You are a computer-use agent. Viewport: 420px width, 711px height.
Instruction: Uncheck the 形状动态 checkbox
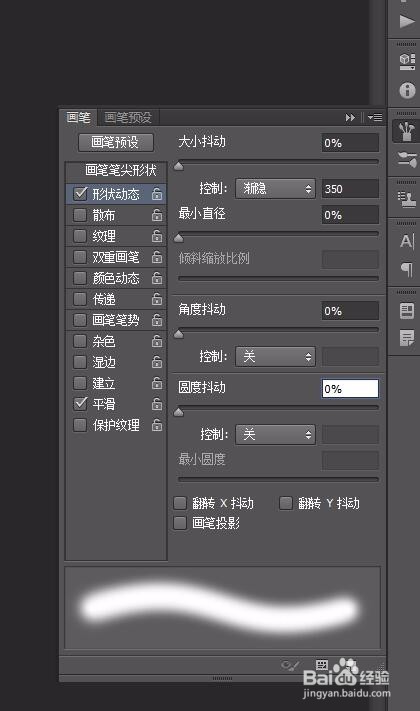(x=80, y=194)
